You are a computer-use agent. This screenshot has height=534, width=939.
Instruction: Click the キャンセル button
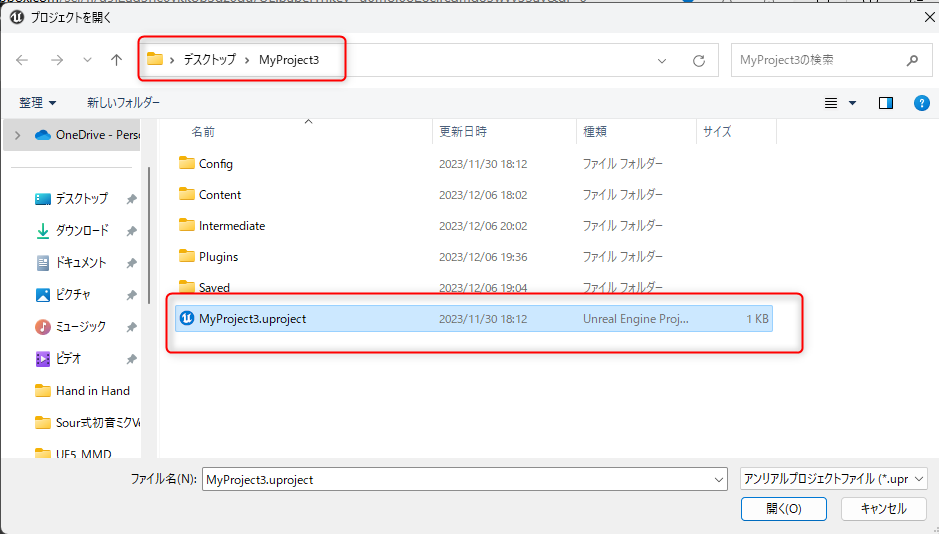pyautogui.click(x=884, y=509)
